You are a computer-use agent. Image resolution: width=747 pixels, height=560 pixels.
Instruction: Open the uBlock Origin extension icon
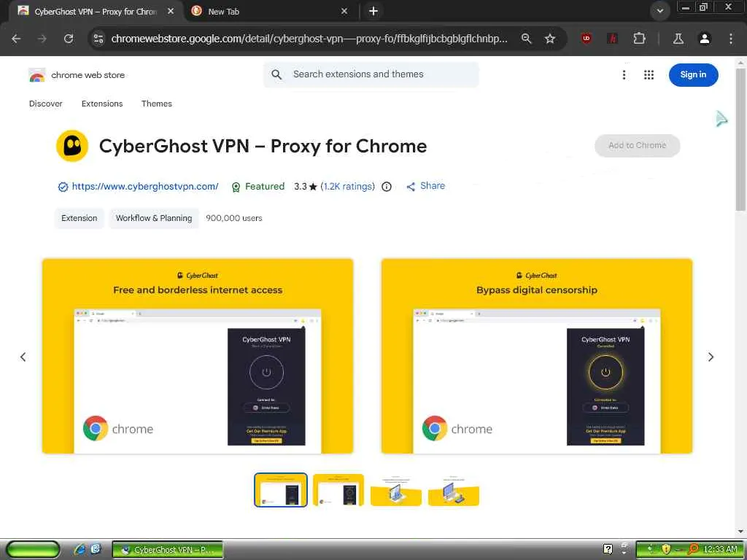click(587, 39)
